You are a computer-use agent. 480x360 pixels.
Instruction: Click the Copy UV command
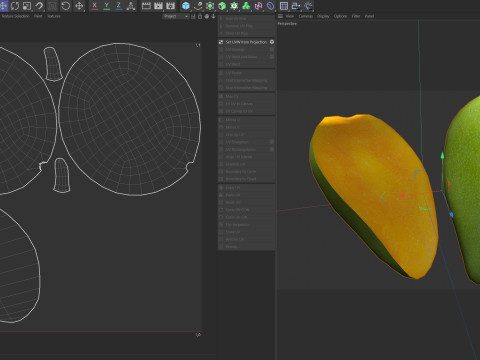(x=246, y=188)
